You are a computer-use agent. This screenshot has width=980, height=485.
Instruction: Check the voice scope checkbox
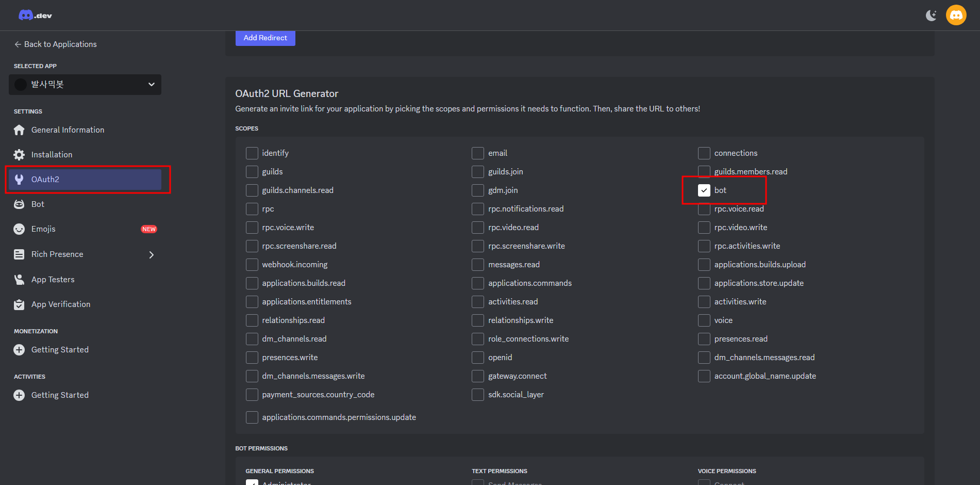(704, 320)
